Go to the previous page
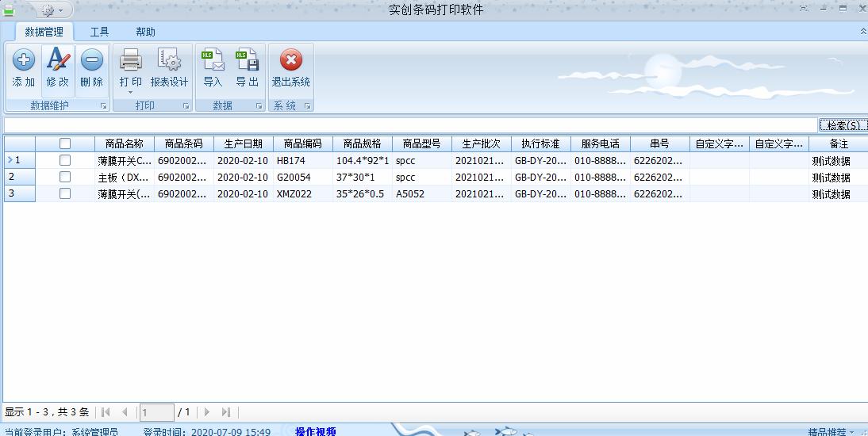Image resolution: width=868 pixels, height=436 pixels. [125, 411]
